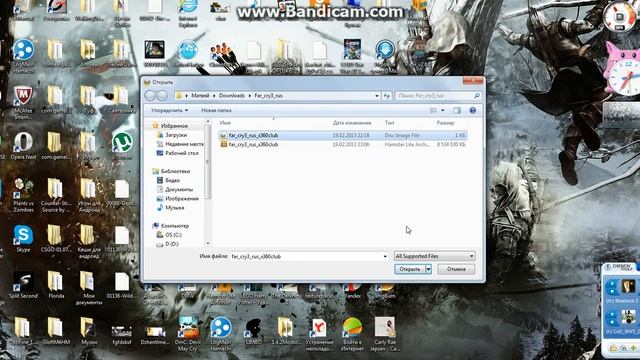Image resolution: width=640 pixels, height=360 pixels.
Task: Click the change view icon in the dialog toolbar
Action: click(x=433, y=110)
